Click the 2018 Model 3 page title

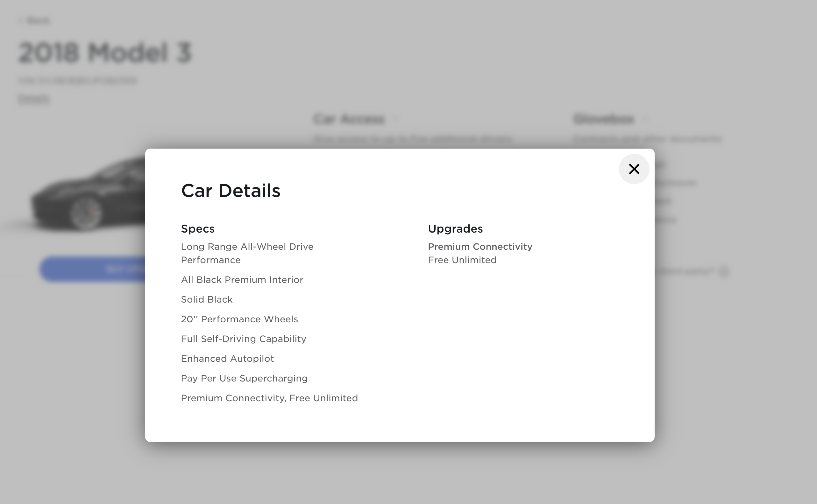tap(105, 53)
